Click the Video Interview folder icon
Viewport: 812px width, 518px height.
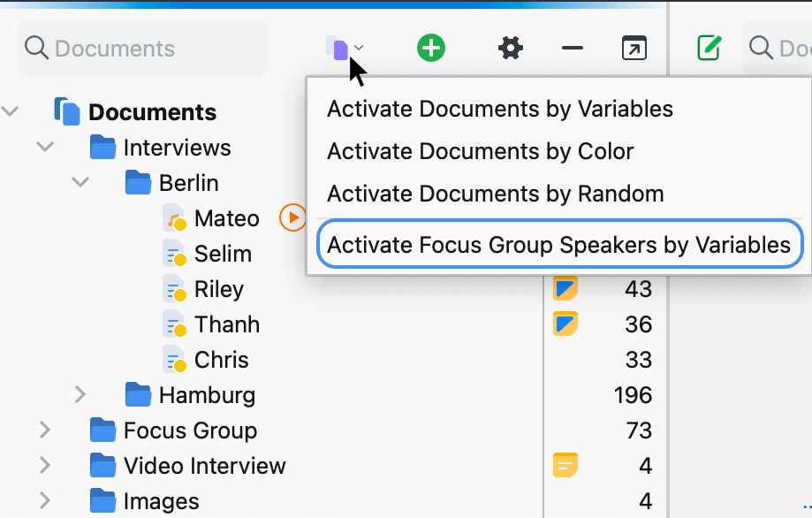(102, 465)
